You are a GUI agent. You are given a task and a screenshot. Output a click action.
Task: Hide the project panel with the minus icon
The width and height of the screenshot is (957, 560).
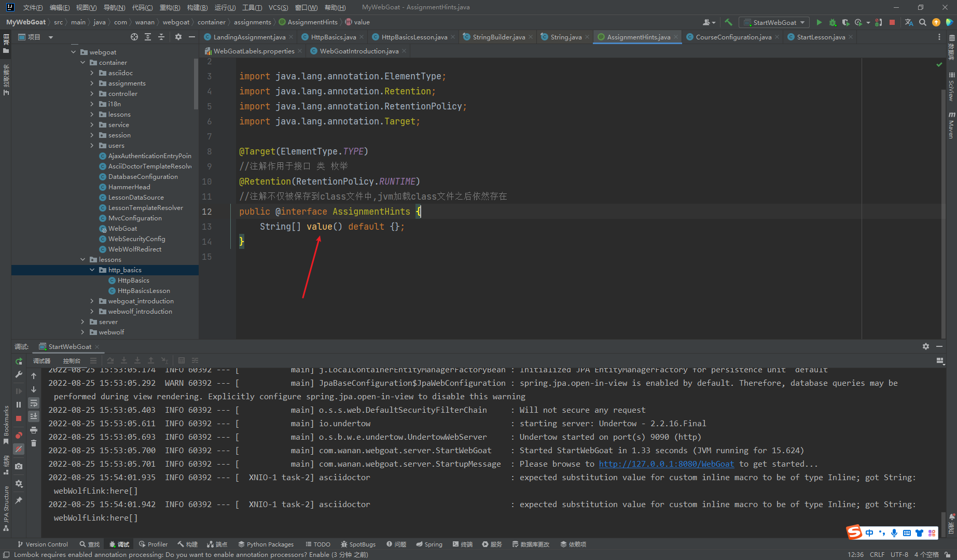click(192, 37)
